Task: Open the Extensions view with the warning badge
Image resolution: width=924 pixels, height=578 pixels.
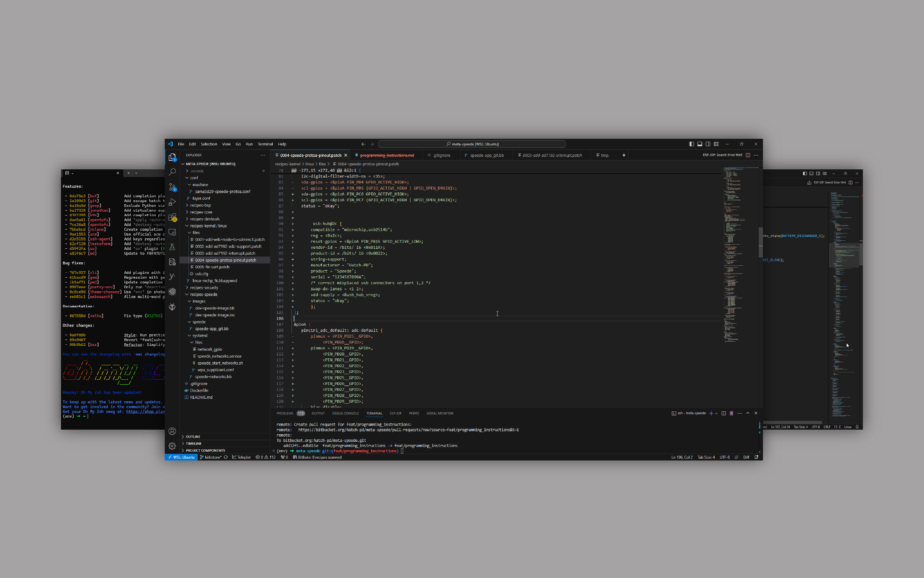Action: point(172,217)
